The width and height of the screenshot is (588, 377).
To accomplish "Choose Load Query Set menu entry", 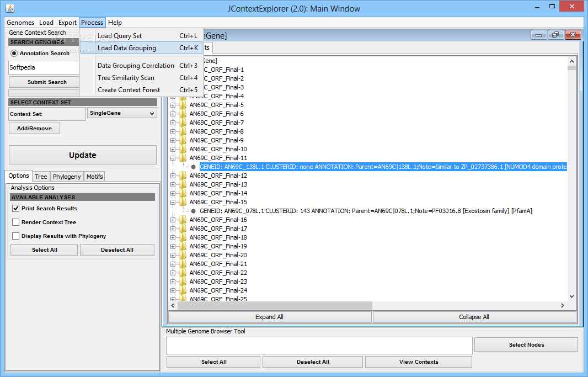I will 141,36.
